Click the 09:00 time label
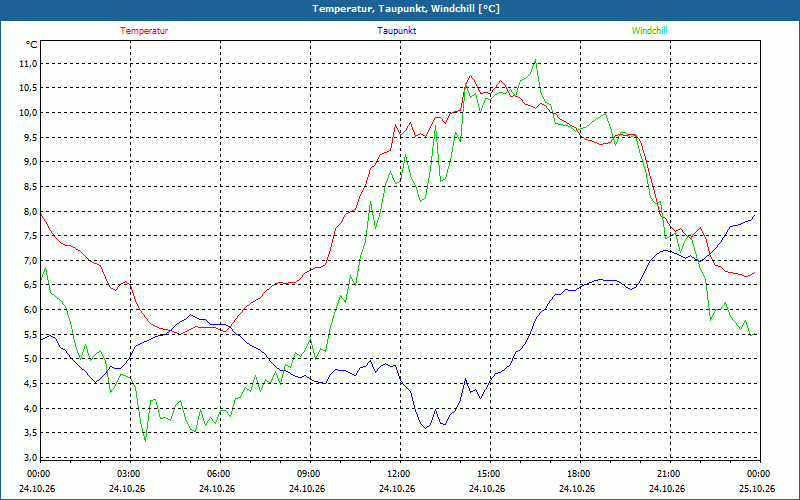The image size is (800, 500). point(308,474)
